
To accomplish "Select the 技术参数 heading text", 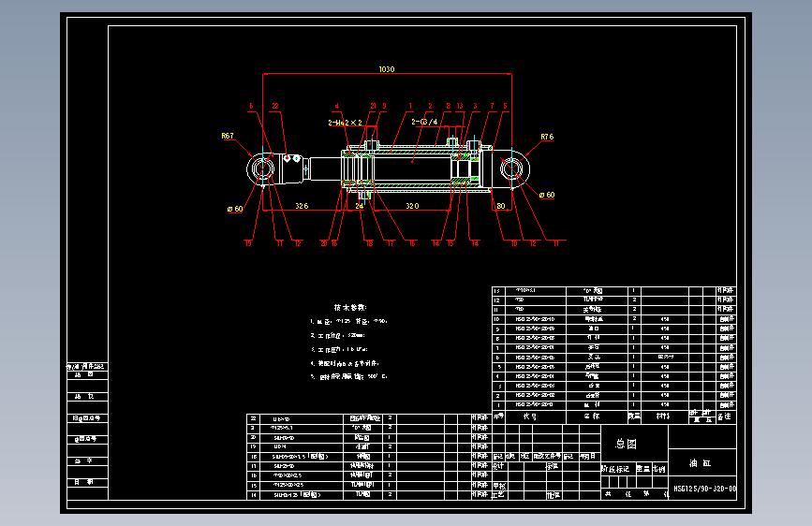I will coord(350,308).
